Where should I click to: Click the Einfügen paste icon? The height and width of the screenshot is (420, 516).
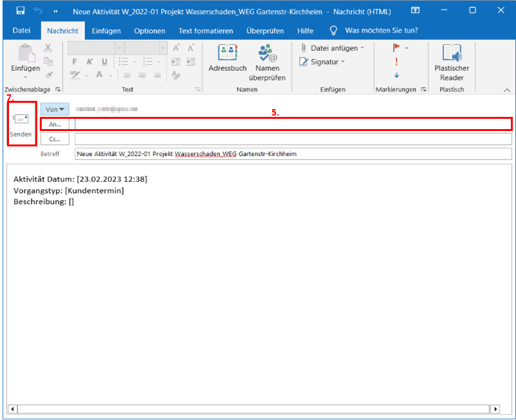tap(25, 58)
